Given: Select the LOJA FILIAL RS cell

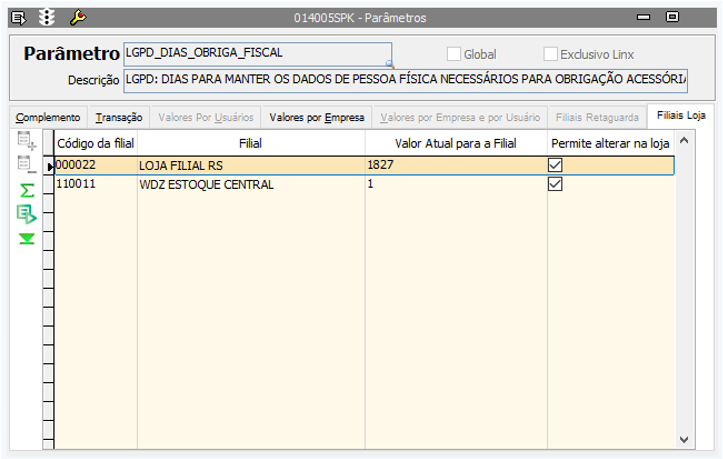Looking at the screenshot, I should pyautogui.click(x=251, y=165).
